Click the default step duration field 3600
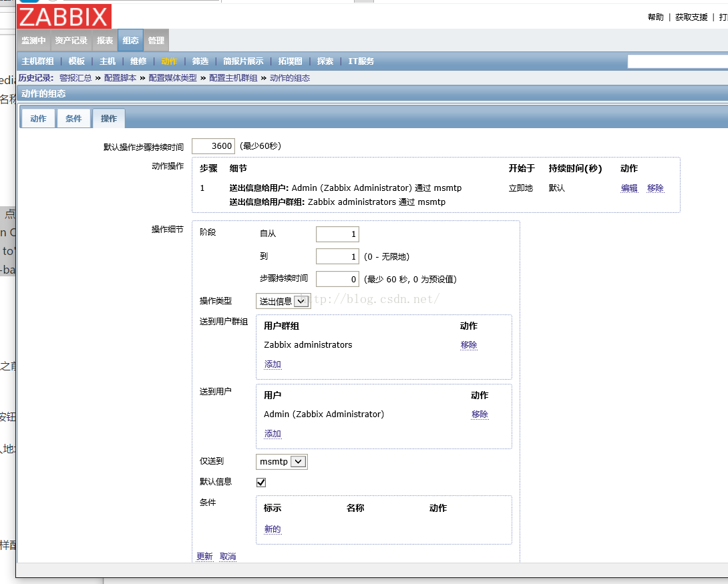The image size is (728, 584). point(213,146)
